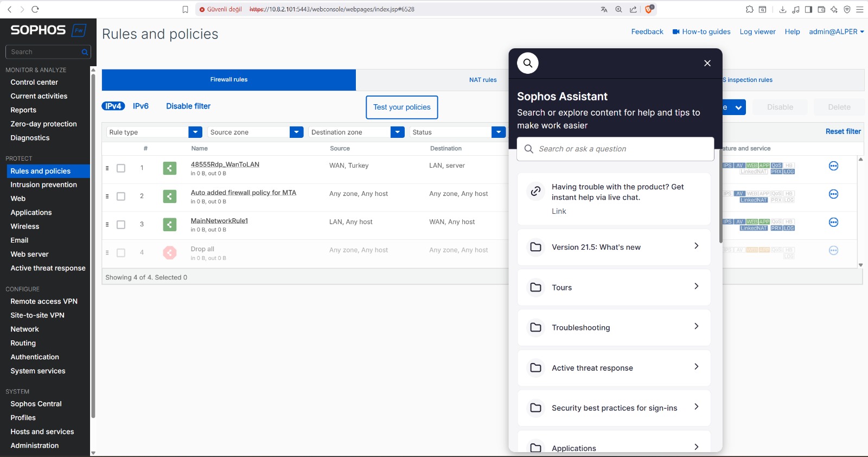The height and width of the screenshot is (457, 868).
Task: Select the checkbox for Auto added MTA policy
Action: tap(121, 196)
